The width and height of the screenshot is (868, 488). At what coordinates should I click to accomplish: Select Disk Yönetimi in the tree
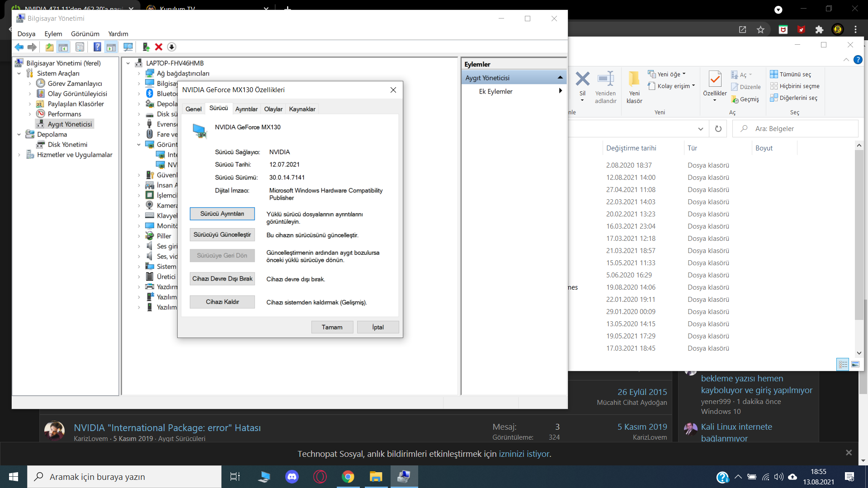point(67,145)
